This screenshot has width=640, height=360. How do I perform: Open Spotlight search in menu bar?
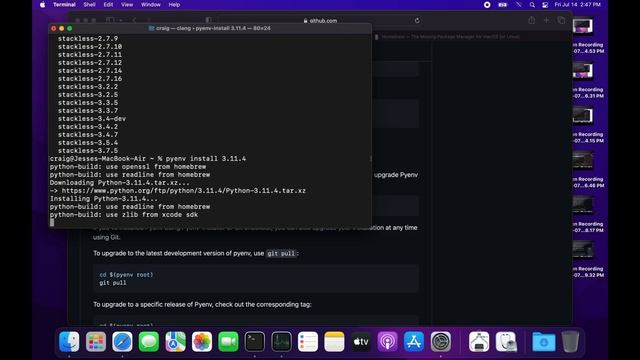click(532, 4)
